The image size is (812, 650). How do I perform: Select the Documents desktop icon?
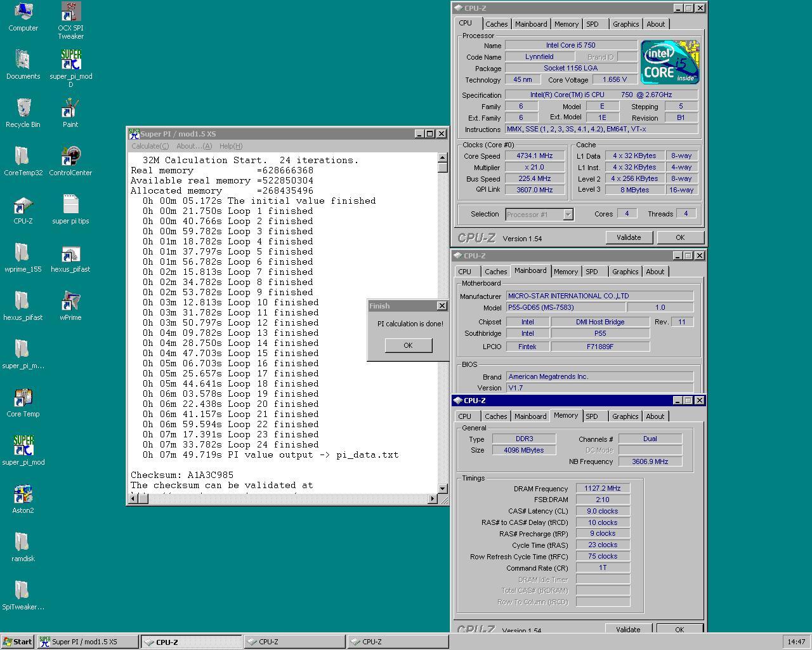(23, 65)
